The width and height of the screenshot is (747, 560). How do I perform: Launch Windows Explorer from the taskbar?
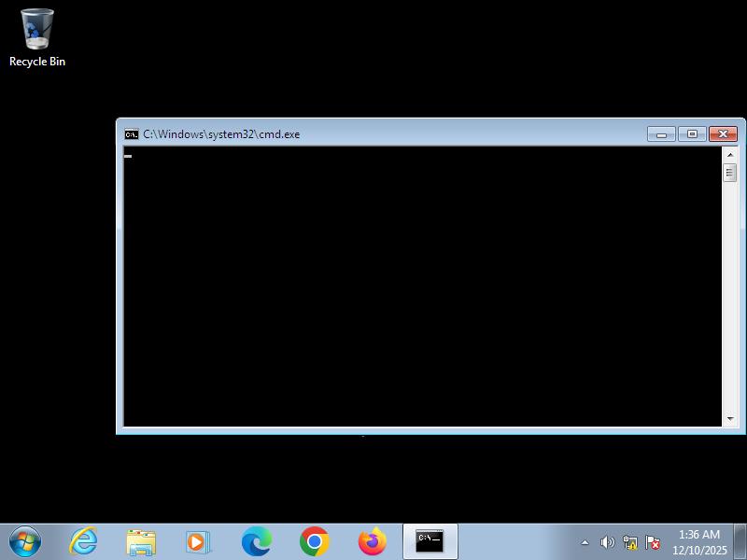[141, 541]
